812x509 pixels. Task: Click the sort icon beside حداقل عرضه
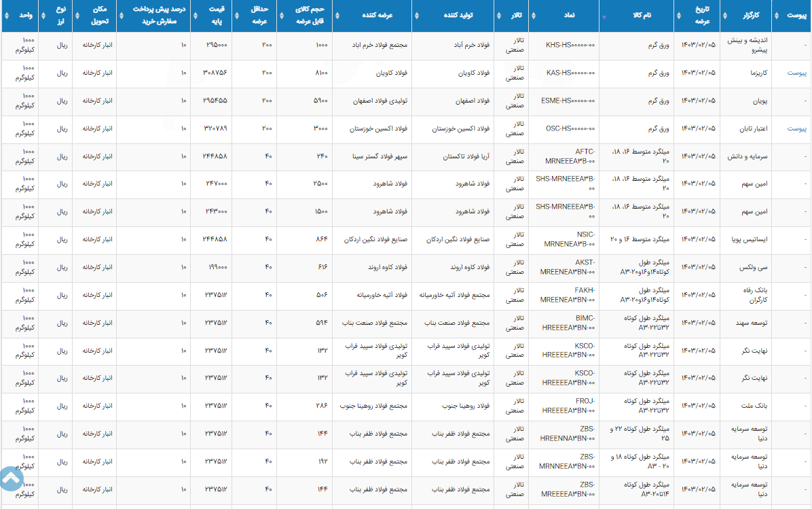click(237, 16)
